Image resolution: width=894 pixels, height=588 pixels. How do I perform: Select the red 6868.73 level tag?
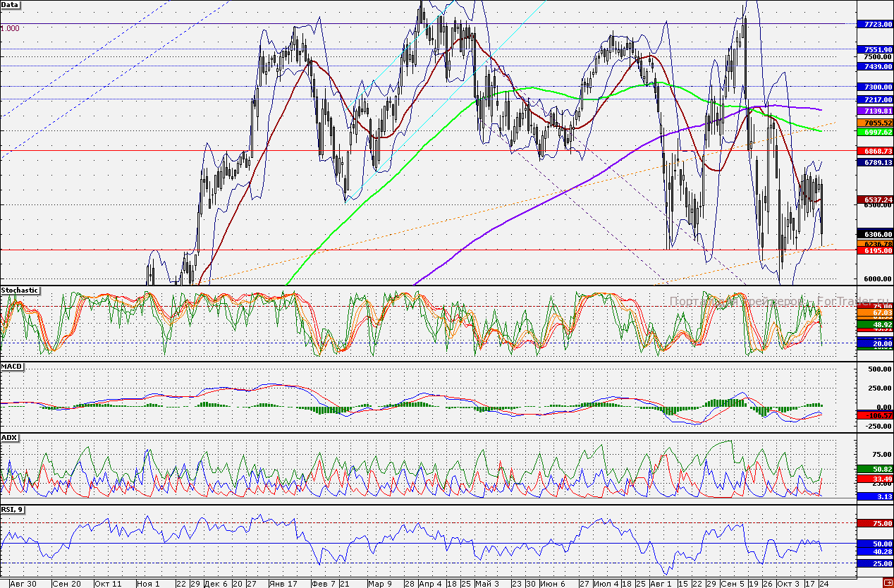(873, 152)
